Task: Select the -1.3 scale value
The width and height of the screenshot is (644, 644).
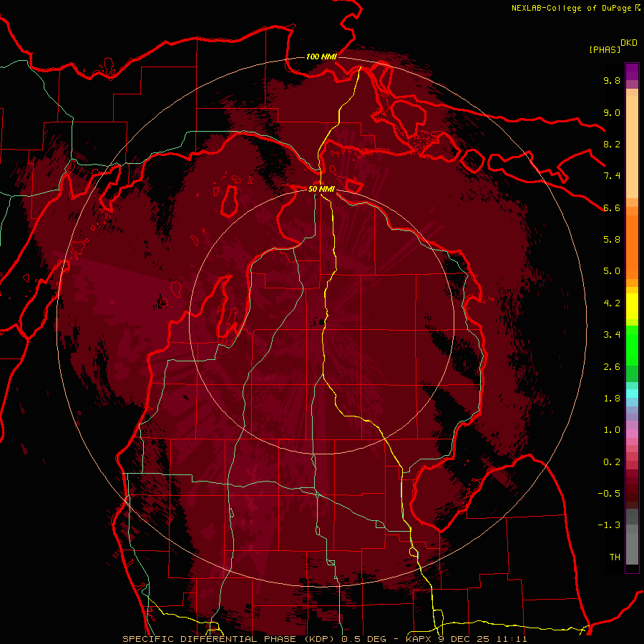Action: (609, 525)
